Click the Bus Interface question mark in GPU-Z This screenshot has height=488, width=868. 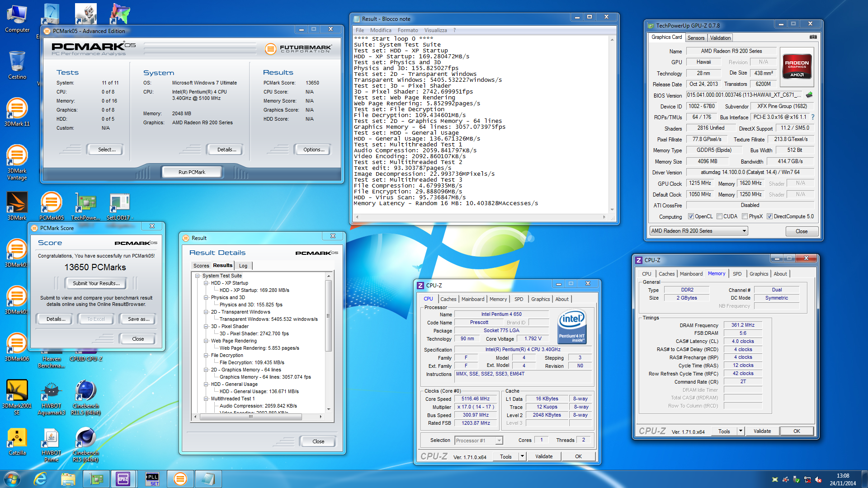tap(812, 117)
